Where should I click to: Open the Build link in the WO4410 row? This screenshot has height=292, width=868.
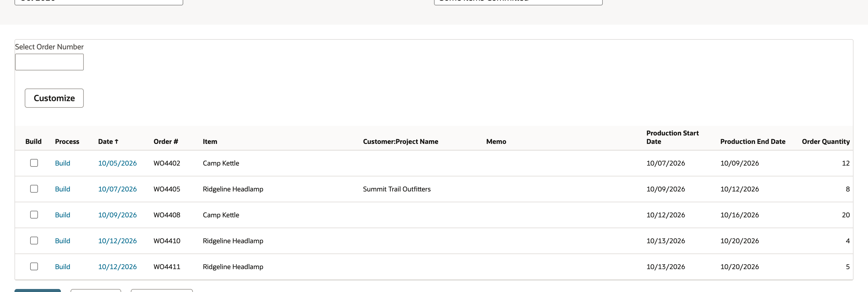63,241
